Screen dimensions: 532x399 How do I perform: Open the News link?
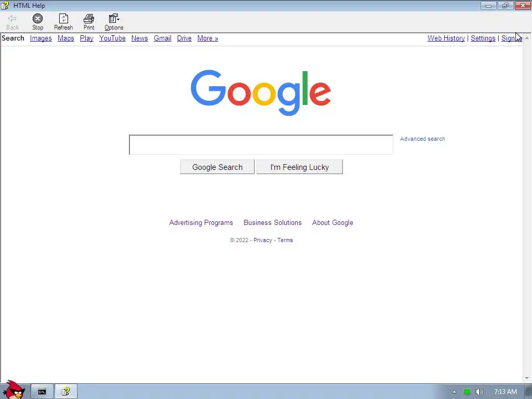(x=139, y=38)
